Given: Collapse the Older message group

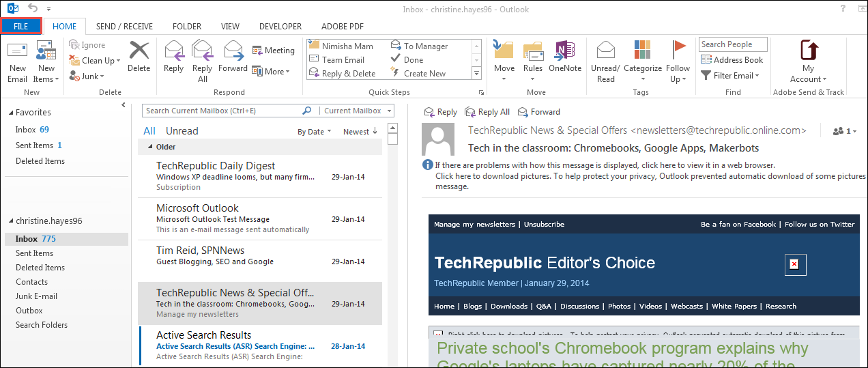Looking at the screenshot, I should (150, 147).
